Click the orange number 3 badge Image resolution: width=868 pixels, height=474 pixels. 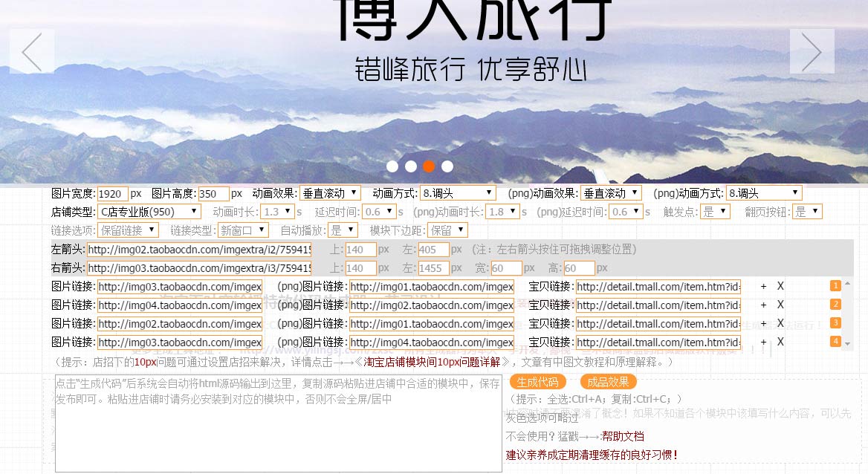pos(835,322)
